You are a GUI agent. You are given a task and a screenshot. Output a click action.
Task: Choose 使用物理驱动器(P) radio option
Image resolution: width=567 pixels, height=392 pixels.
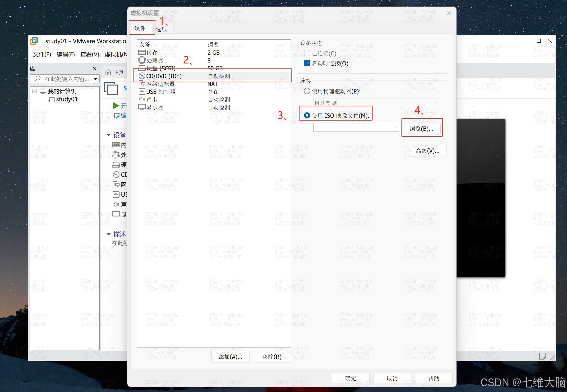coord(307,91)
